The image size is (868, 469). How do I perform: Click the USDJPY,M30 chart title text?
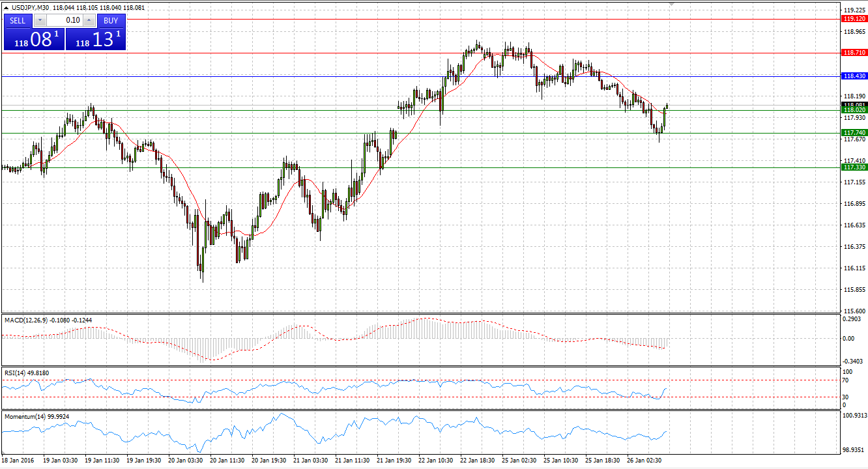tap(31, 8)
